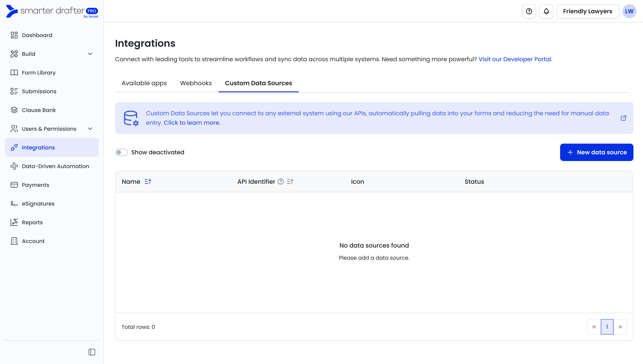Switch to Webhooks tab

pos(196,83)
